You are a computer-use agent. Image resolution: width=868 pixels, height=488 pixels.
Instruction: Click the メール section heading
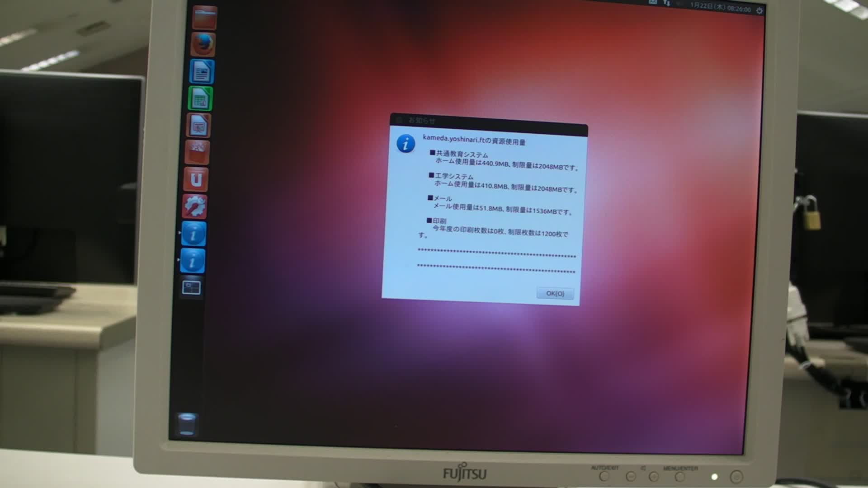point(440,198)
